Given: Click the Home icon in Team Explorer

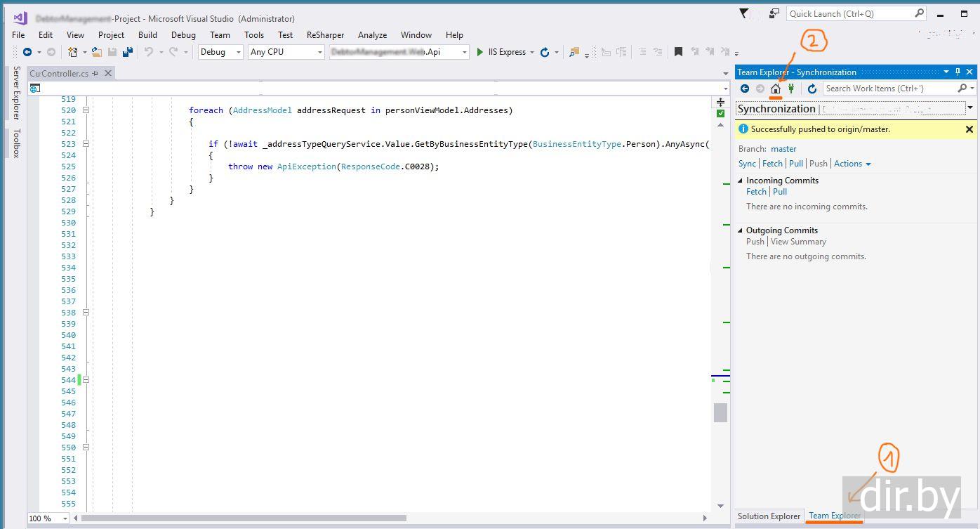Looking at the screenshot, I should click(776, 89).
